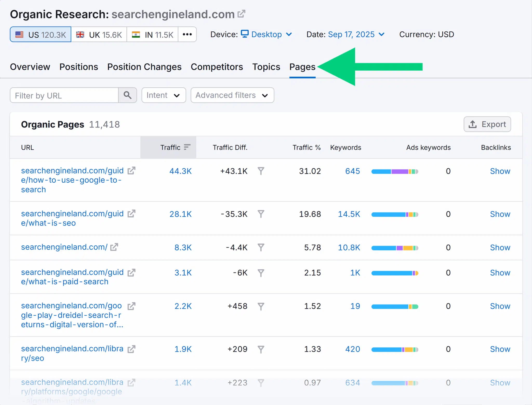Viewport: 532px width, 405px height.
Task: Click external link icon for how-to-use-google-to-search URL
Action: click(x=131, y=171)
